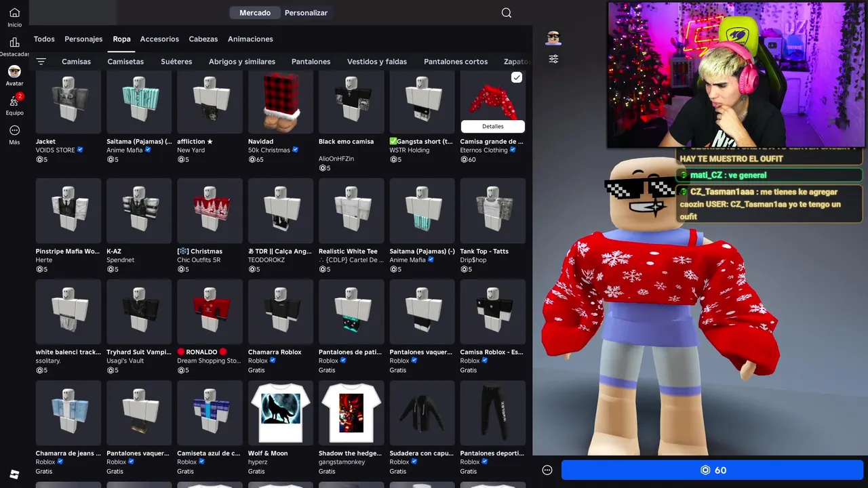Select white balenci track thumbnail
Screen dimensions: 868x488
click(x=68, y=312)
